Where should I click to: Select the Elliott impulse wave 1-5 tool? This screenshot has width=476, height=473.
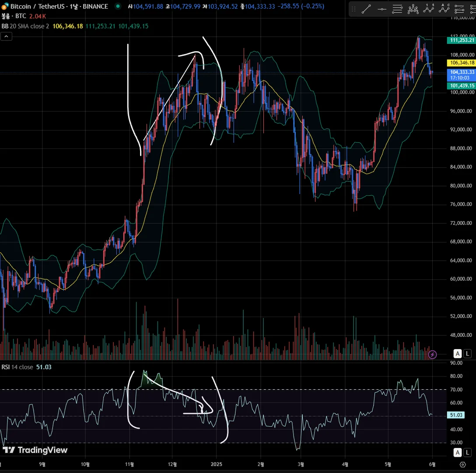[428, 9]
